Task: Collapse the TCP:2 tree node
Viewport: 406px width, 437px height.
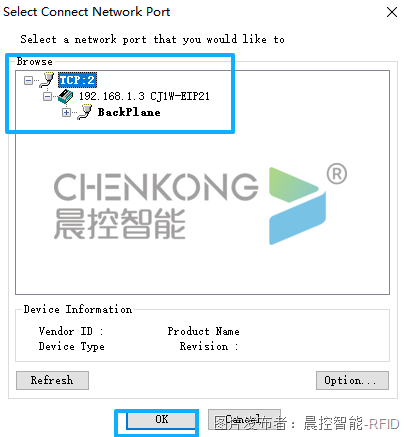Action: tap(28, 80)
